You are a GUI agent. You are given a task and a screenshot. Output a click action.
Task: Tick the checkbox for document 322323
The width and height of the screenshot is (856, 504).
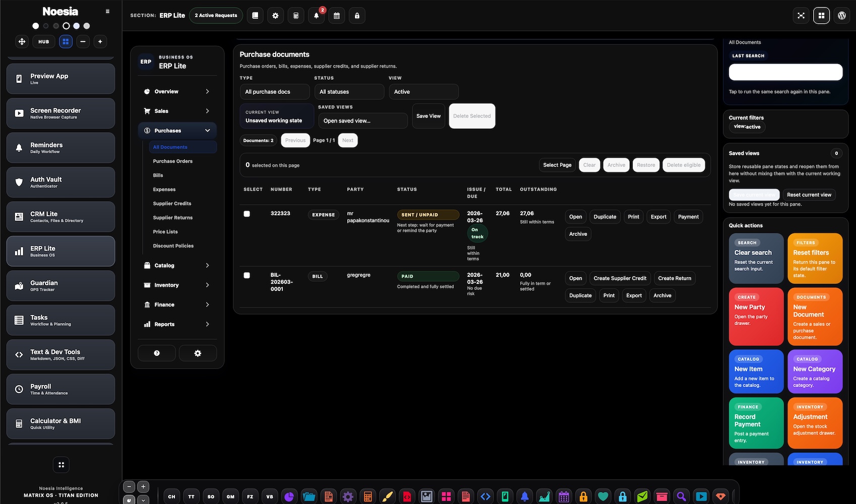tap(247, 214)
